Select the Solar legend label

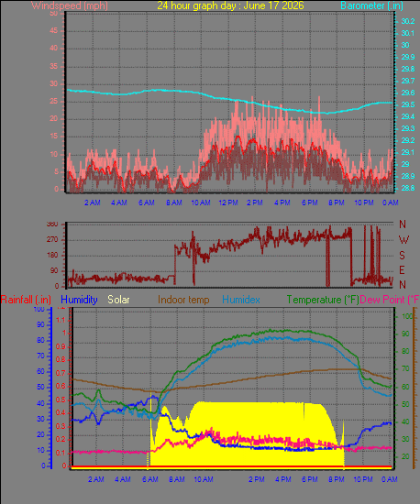(x=118, y=300)
